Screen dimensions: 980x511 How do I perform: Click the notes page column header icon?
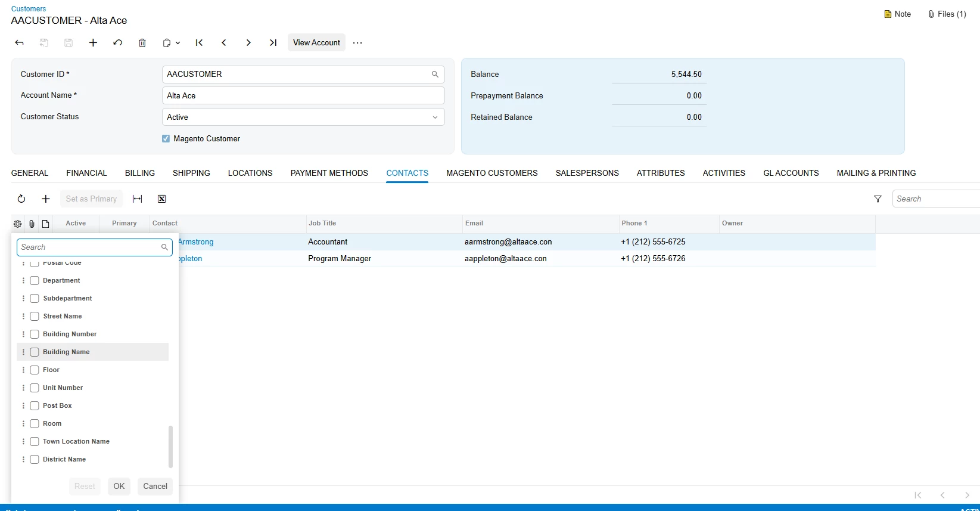tap(46, 224)
